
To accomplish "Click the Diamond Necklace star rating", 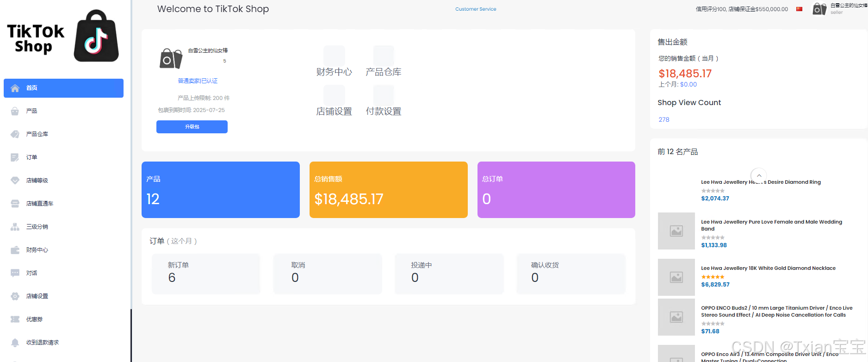I will (x=713, y=277).
